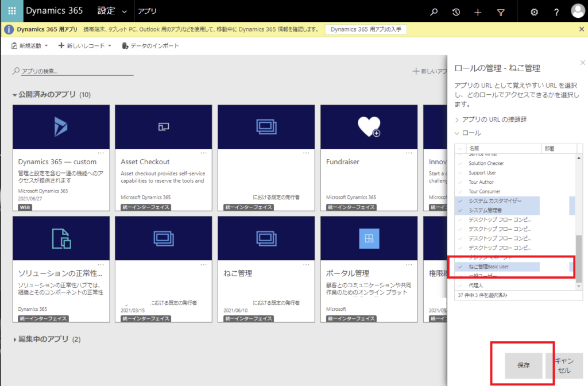588x386 pixels.
Task: Toggle 代理人 role checkbox
Action: tap(460, 285)
